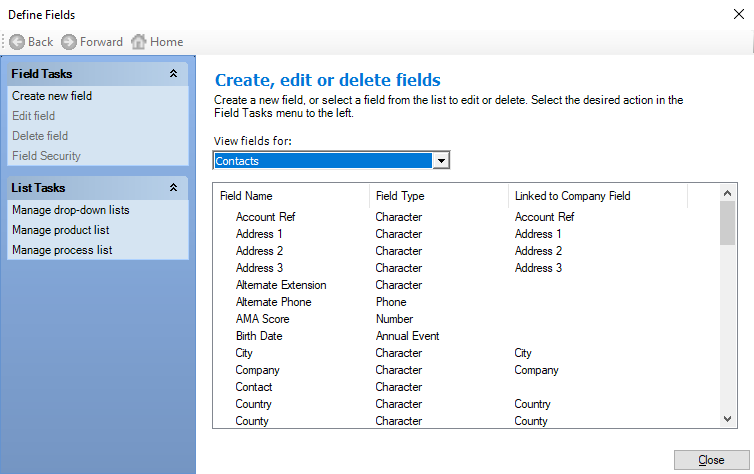Click the Back arrow icon
The width and height of the screenshot is (754, 474).
tap(17, 42)
